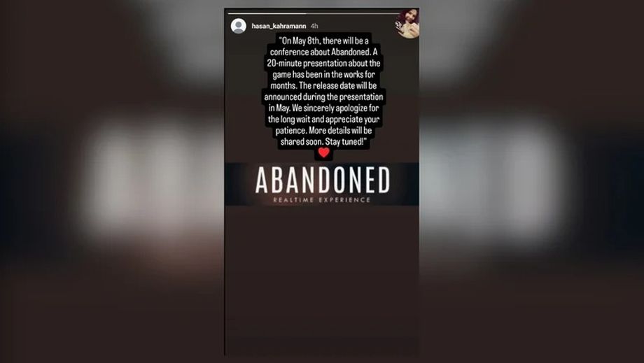
Task: Click the blurred background left of story
Action: (112, 181)
